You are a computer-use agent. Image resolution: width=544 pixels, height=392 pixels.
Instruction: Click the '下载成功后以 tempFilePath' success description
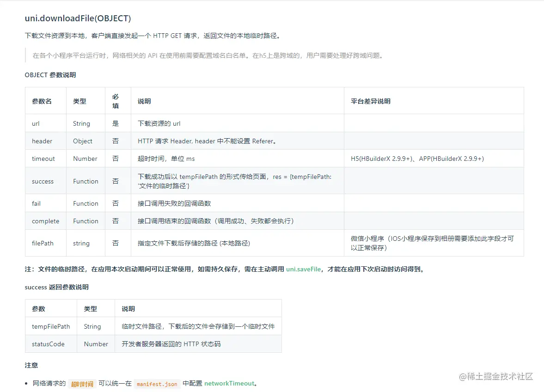coord(234,181)
